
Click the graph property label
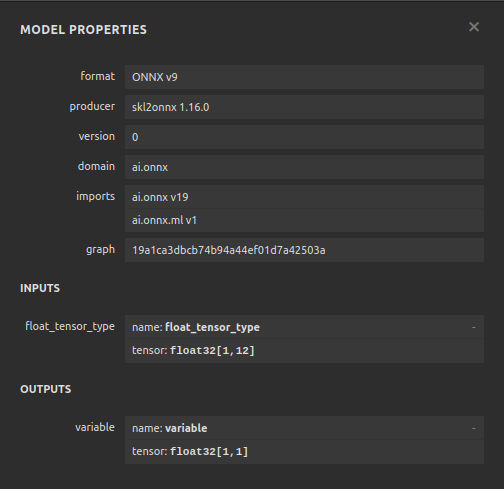100,250
